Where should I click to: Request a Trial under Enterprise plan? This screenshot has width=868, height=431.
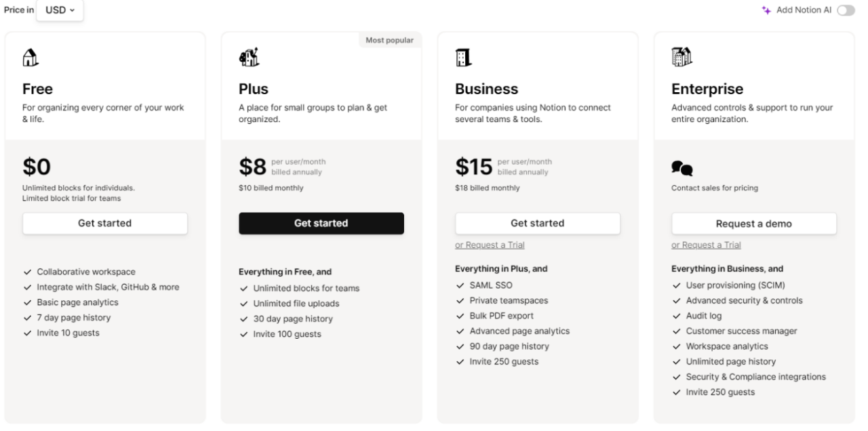coord(706,245)
